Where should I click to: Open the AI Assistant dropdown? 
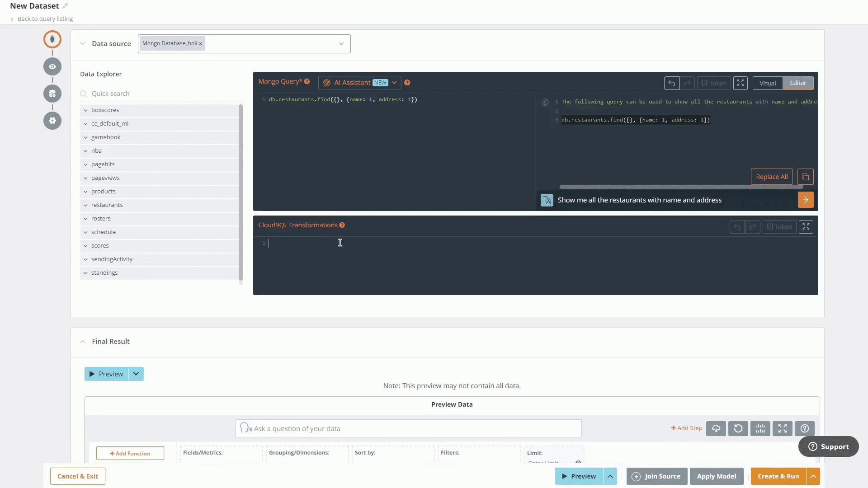394,83
